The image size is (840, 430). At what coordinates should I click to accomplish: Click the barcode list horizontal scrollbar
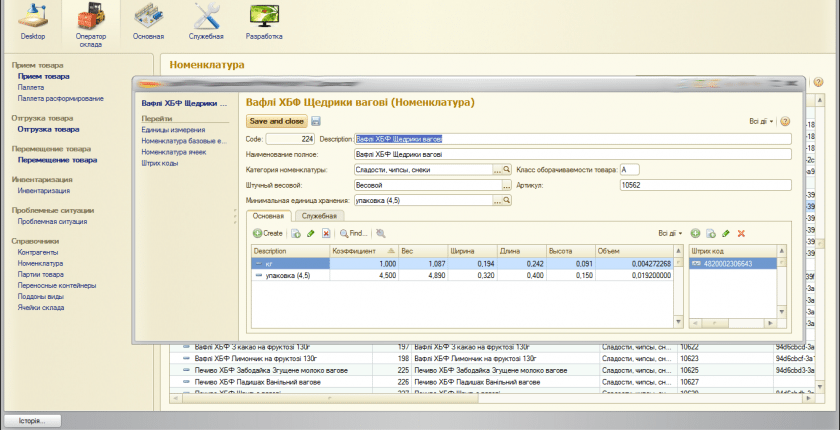[732, 323]
